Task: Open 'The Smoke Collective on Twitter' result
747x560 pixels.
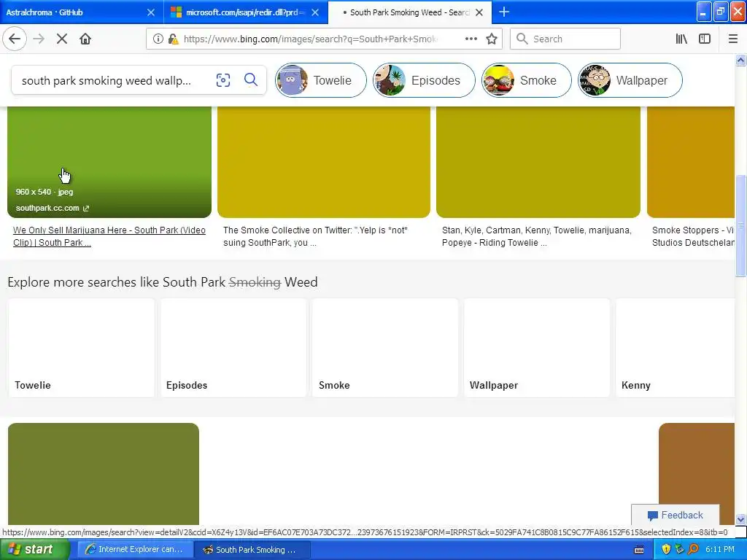Action: point(315,236)
